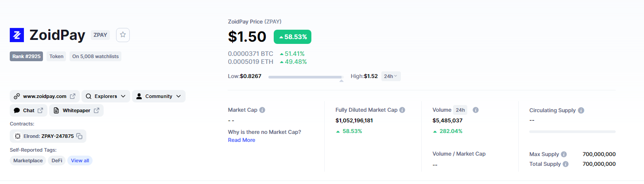Open the Chat link
The image size is (644, 184).
point(28,110)
